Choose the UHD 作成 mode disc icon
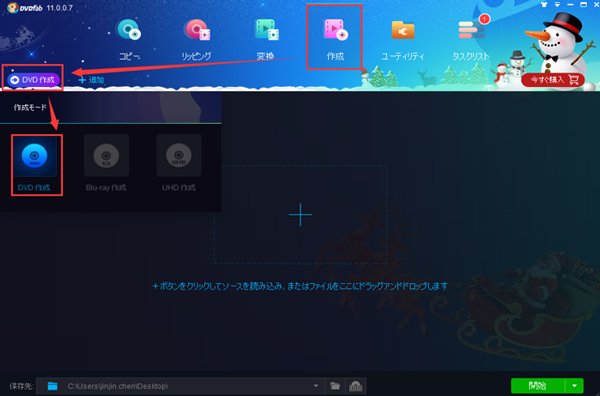Image resolution: width=600 pixels, height=396 pixels. 179,156
